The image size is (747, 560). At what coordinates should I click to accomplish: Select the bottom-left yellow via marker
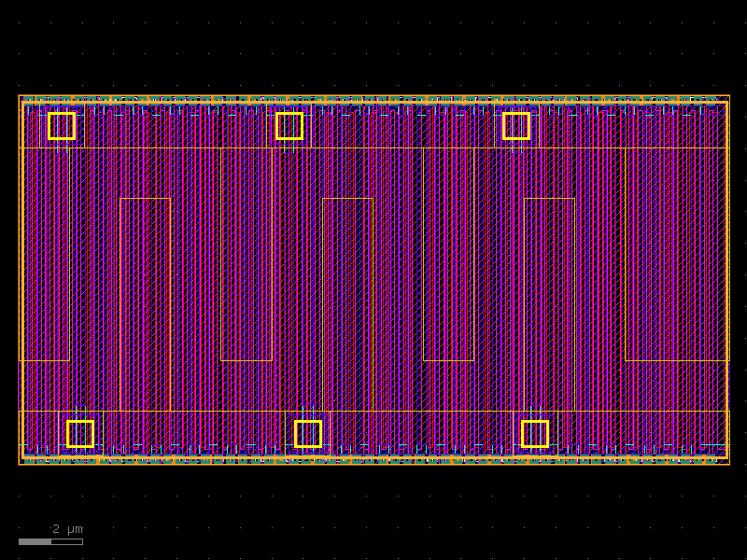pyautogui.click(x=78, y=432)
